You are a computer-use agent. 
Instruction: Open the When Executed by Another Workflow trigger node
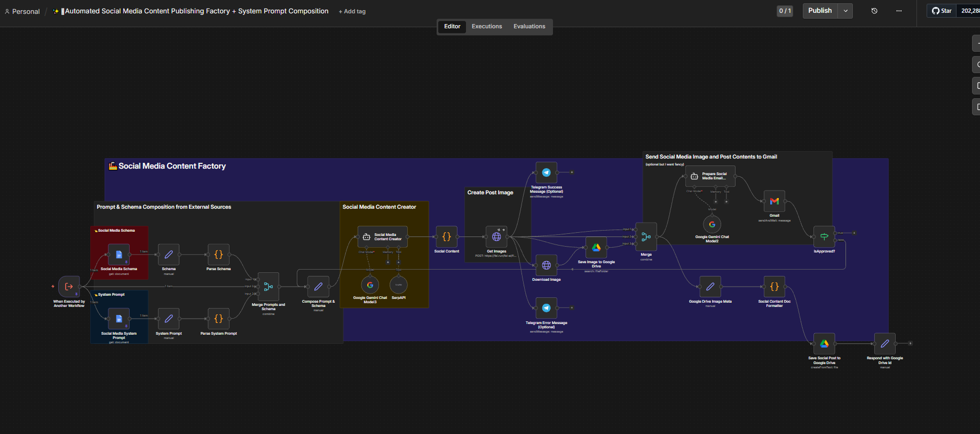point(69,287)
